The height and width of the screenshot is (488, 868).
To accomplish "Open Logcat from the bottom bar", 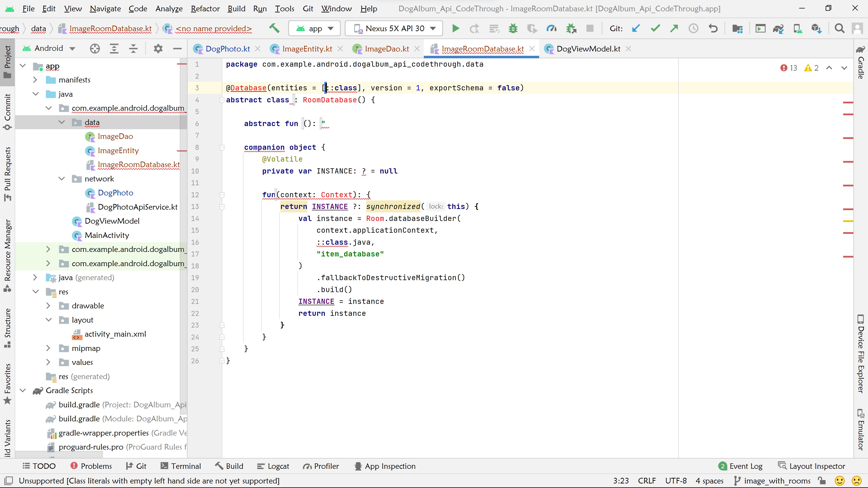I will click(273, 466).
